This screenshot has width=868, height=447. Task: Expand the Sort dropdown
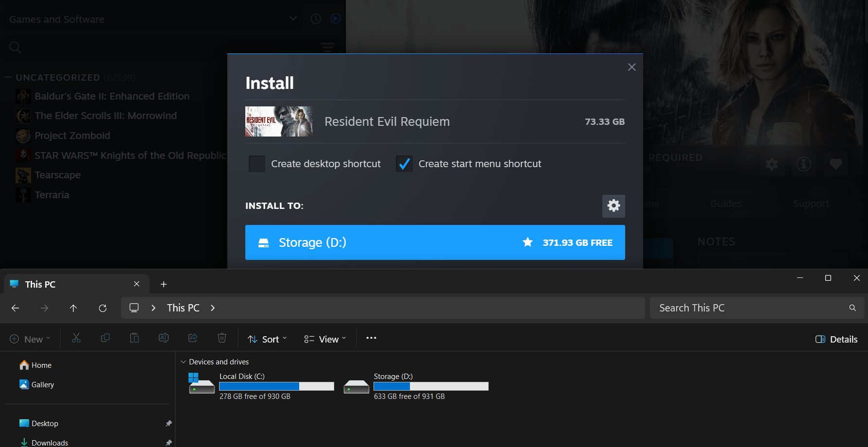pos(267,339)
